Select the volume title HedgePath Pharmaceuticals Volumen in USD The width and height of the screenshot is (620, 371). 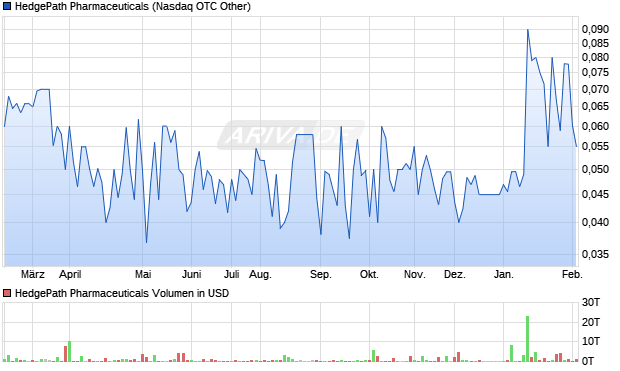pos(122,293)
